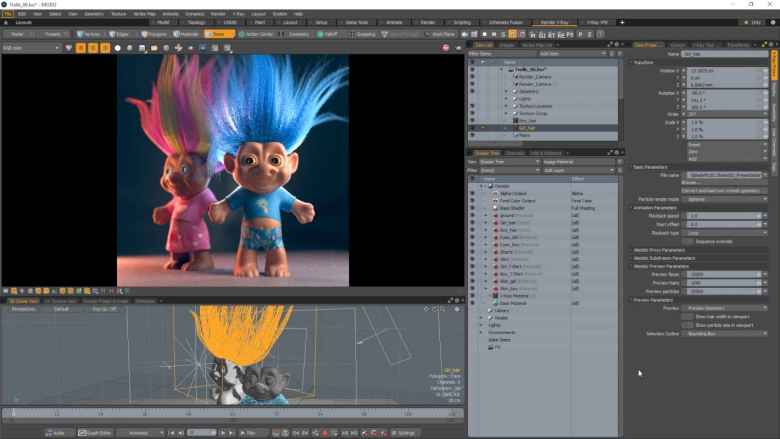Click the Name field showing Girl_hair
Viewport: 780px width, 439px height.
tap(723, 54)
